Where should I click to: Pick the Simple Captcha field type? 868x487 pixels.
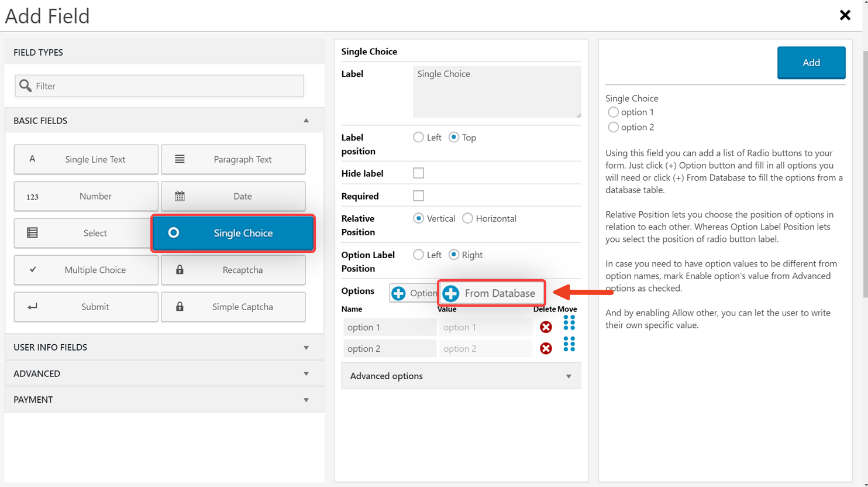pos(233,307)
